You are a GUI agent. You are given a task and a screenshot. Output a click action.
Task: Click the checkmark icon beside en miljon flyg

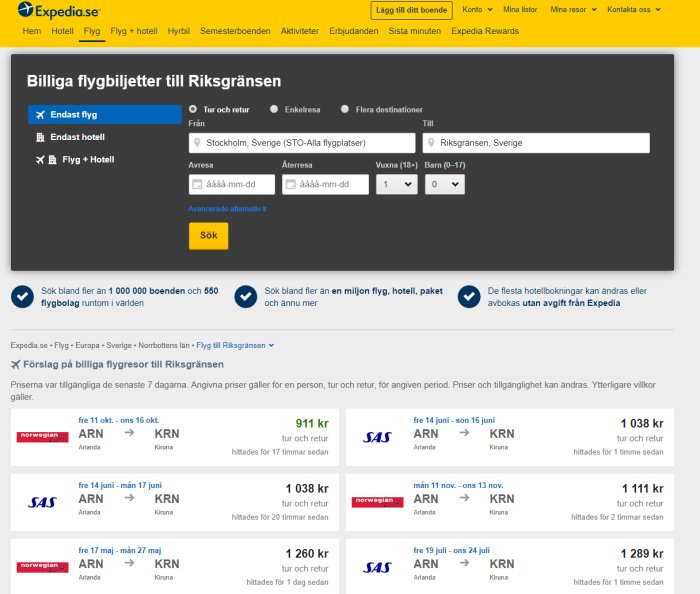[x=246, y=297]
